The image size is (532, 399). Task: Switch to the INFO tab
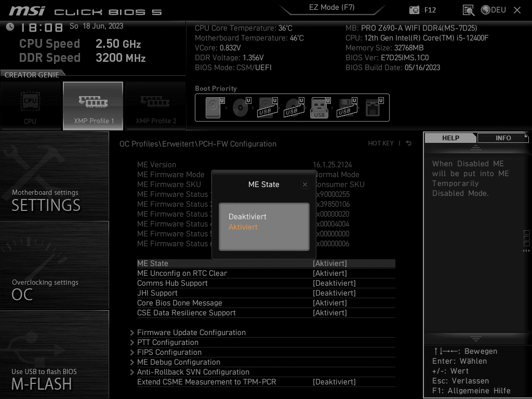503,138
